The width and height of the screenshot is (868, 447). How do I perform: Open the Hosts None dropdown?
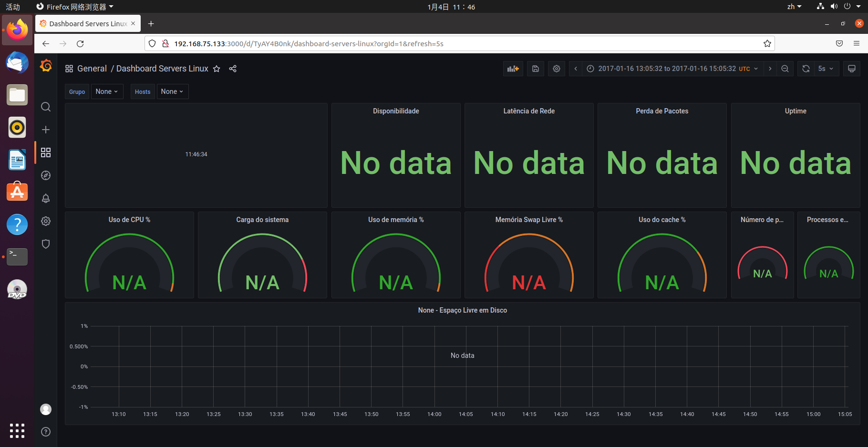point(172,91)
